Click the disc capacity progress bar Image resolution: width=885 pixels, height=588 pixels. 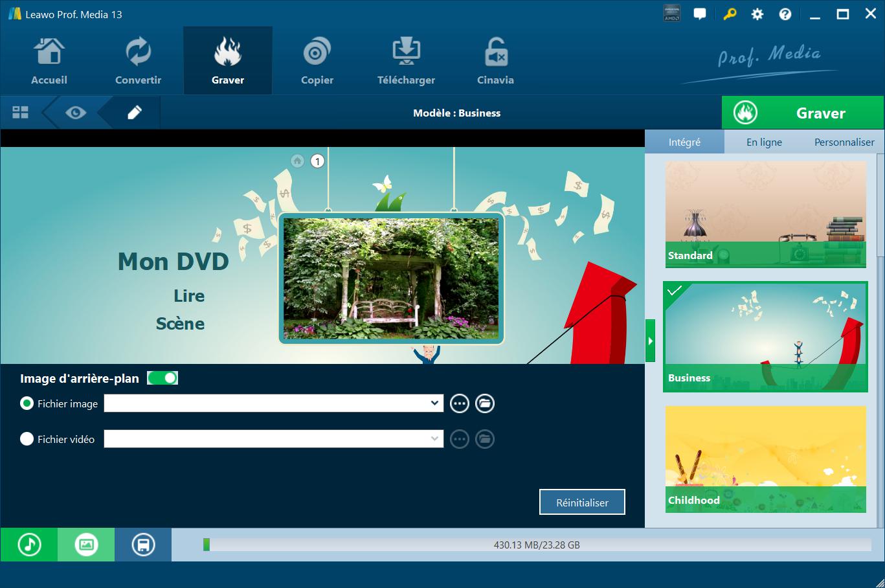pyautogui.click(x=537, y=545)
